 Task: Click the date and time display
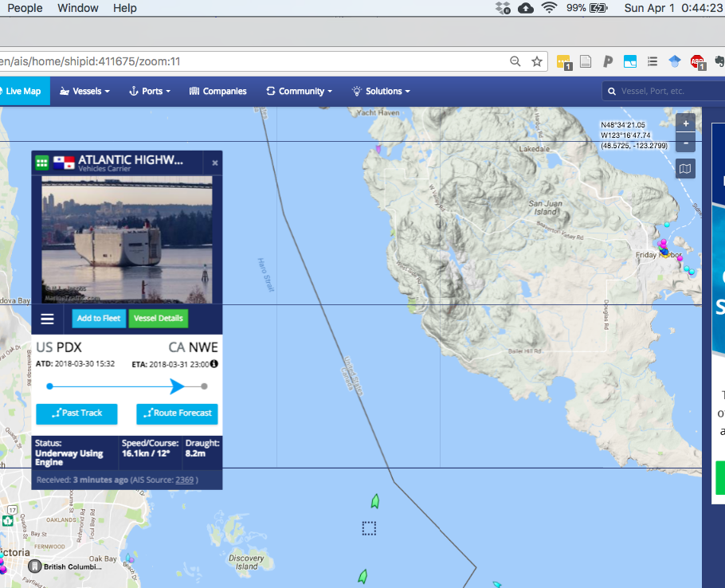tap(673, 8)
